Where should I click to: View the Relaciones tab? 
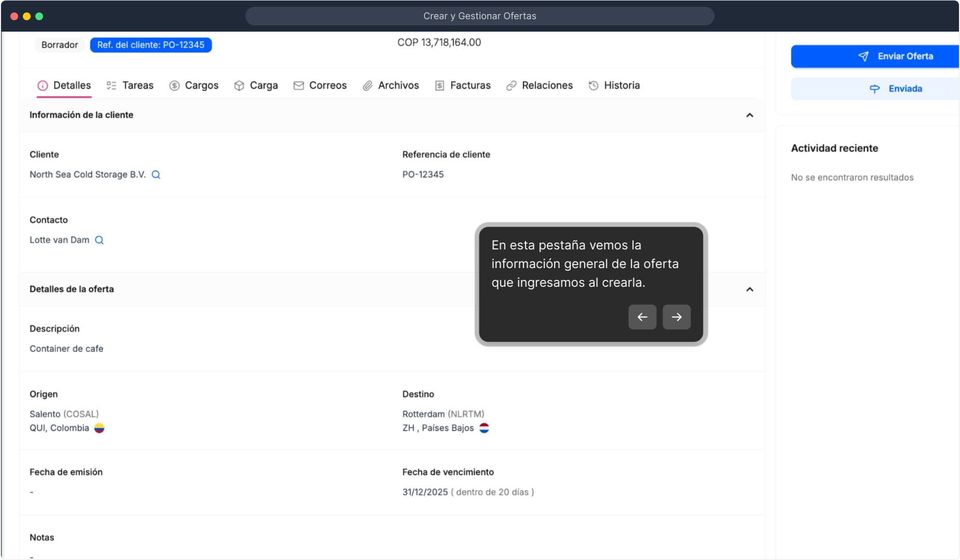pos(539,86)
